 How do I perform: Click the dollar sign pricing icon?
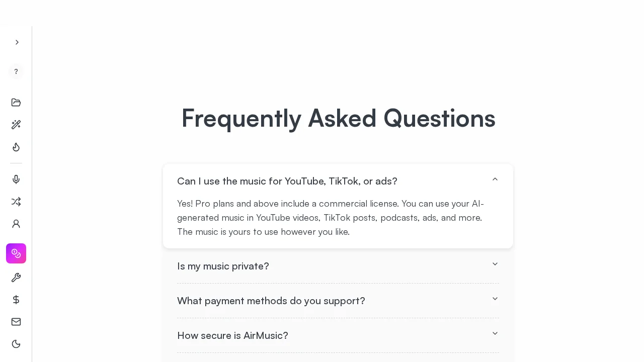pyautogui.click(x=16, y=300)
